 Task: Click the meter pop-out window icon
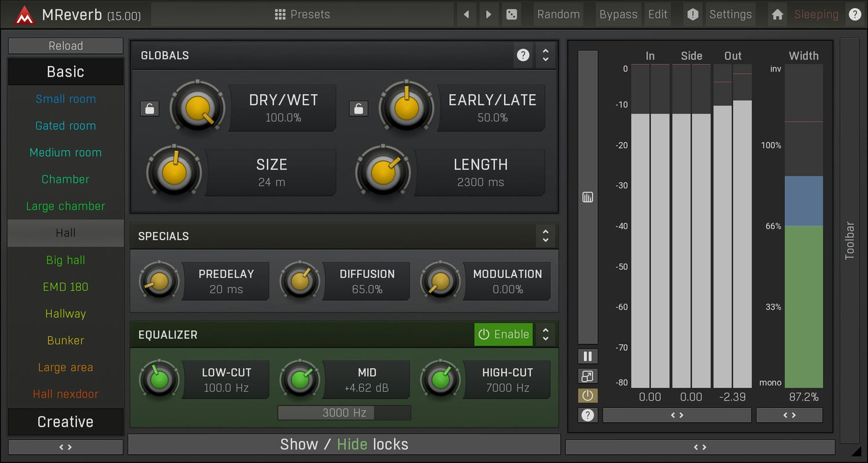pos(587,376)
